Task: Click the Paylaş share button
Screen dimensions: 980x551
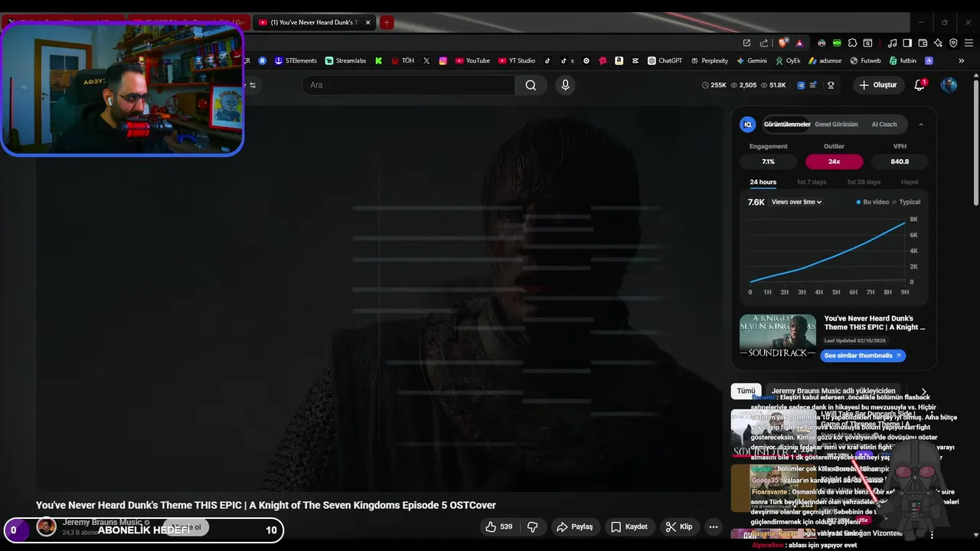Action: [575, 527]
